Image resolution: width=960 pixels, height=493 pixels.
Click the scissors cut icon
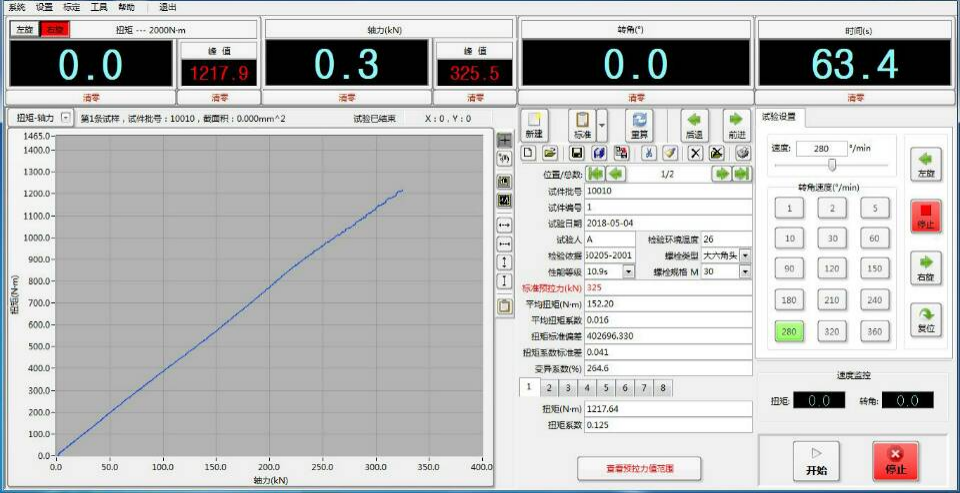648,153
